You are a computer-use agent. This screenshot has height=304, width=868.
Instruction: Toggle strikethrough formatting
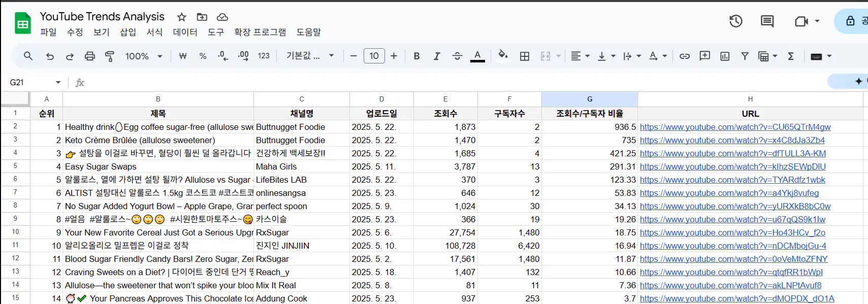pyautogui.click(x=457, y=56)
